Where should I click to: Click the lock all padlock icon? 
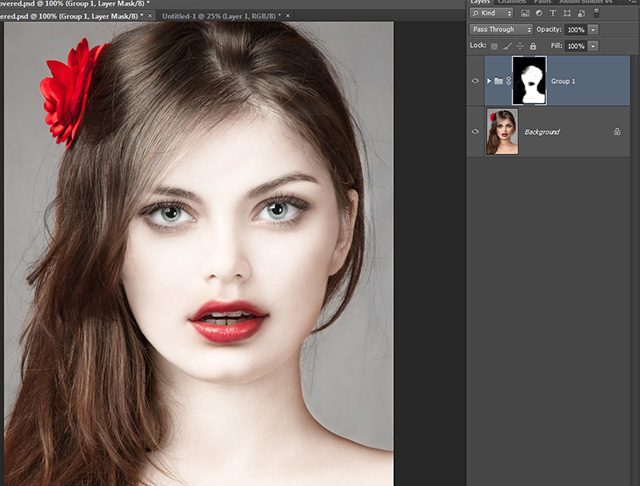pos(534,46)
